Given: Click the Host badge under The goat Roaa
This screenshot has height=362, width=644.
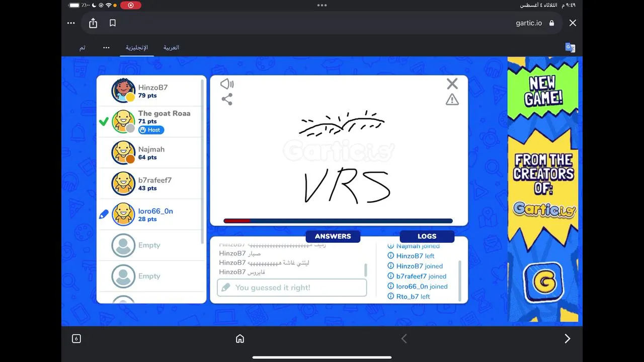Looking at the screenshot, I should pos(151,130).
